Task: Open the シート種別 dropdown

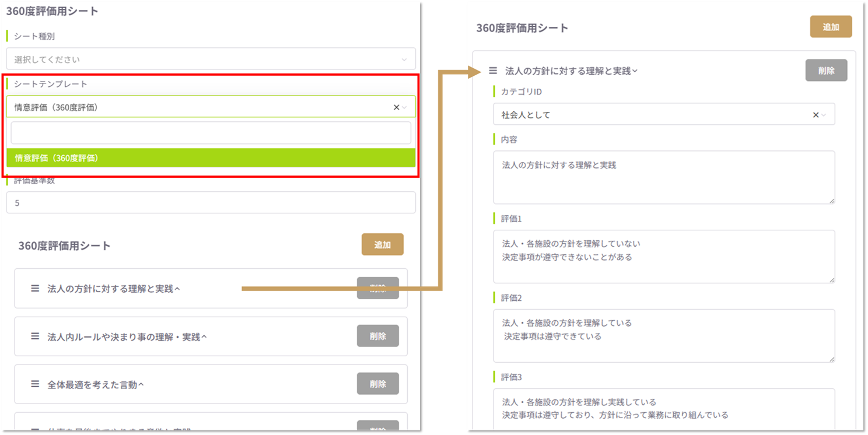Action: click(211, 59)
